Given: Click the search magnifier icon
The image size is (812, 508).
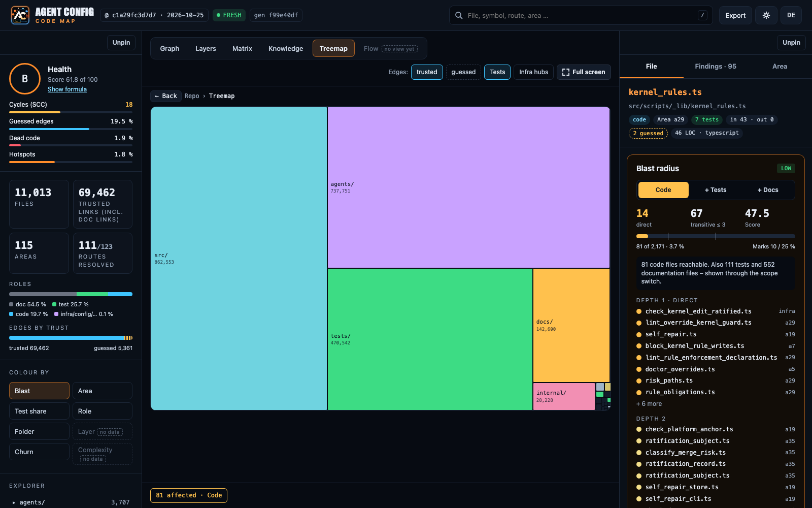Looking at the screenshot, I should [x=459, y=15].
